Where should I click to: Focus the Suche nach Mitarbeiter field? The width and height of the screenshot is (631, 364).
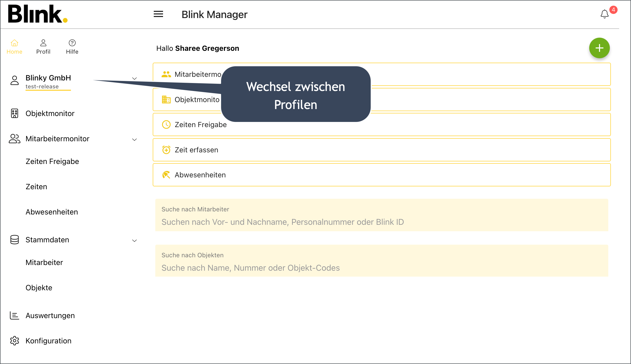point(381,222)
